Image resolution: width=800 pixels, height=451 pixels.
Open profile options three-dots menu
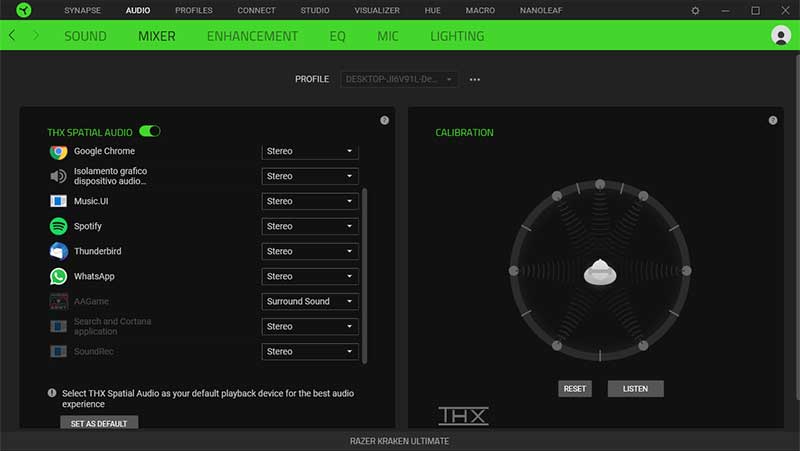[474, 80]
